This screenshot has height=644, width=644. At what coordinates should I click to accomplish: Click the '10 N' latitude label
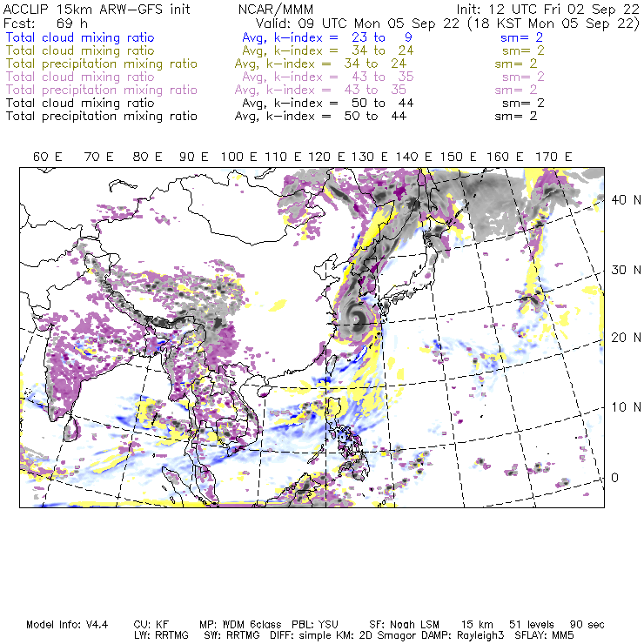pyautogui.click(x=626, y=407)
